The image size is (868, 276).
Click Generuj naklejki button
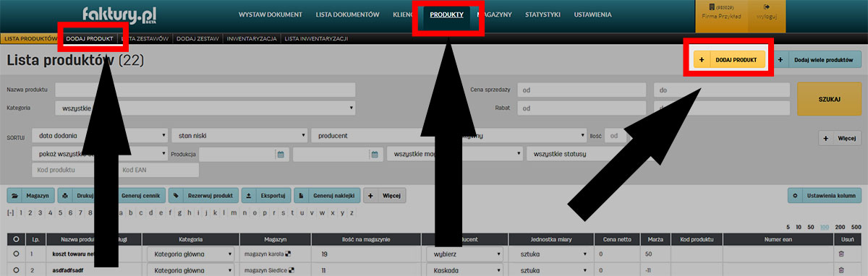(x=326, y=196)
